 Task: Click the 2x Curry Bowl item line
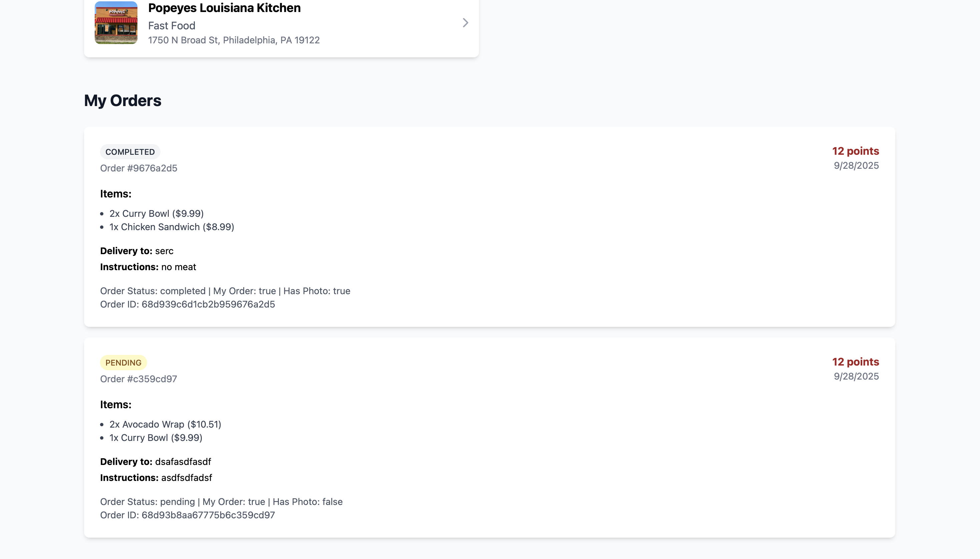[157, 213]
